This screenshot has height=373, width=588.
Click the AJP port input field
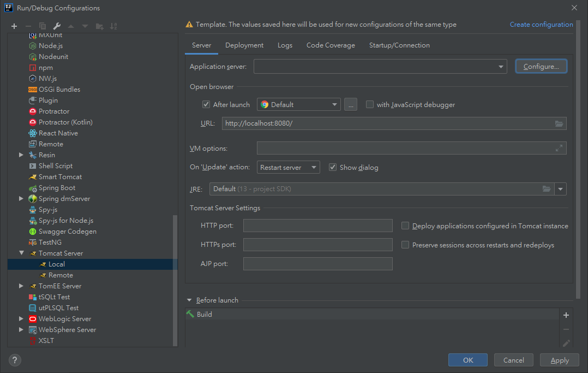point(317,264)
